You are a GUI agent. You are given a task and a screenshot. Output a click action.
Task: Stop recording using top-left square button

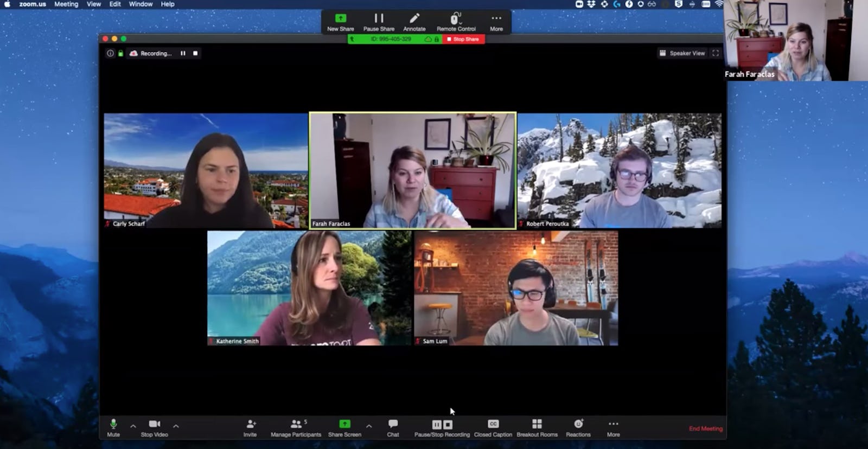coord(195,53)
